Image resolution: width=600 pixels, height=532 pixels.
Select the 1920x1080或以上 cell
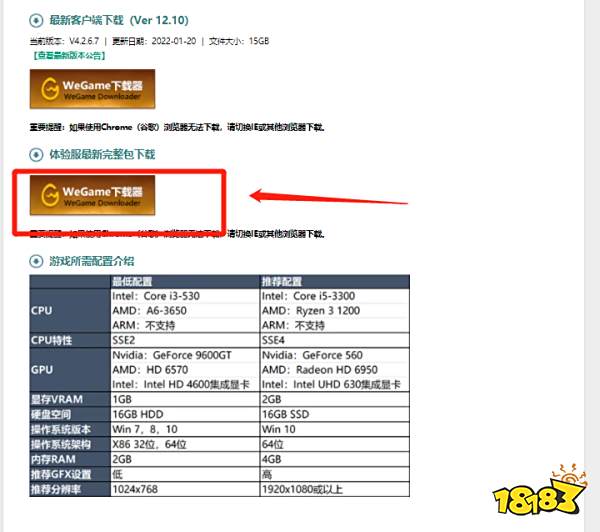coord(335,490)
